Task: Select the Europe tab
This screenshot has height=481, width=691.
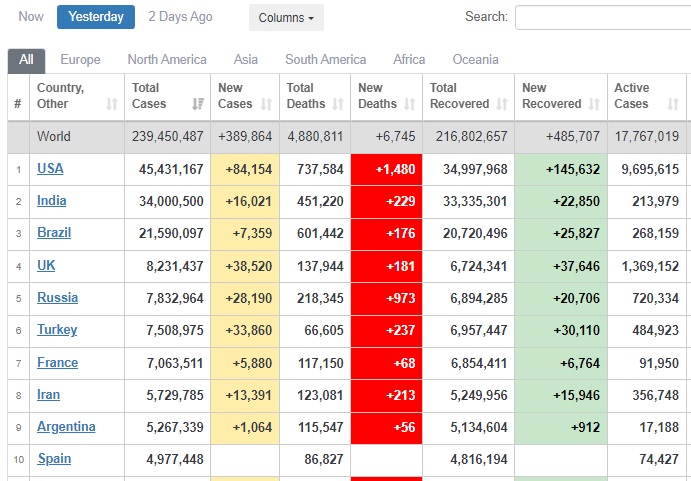Action: click(x=80, y=60)
